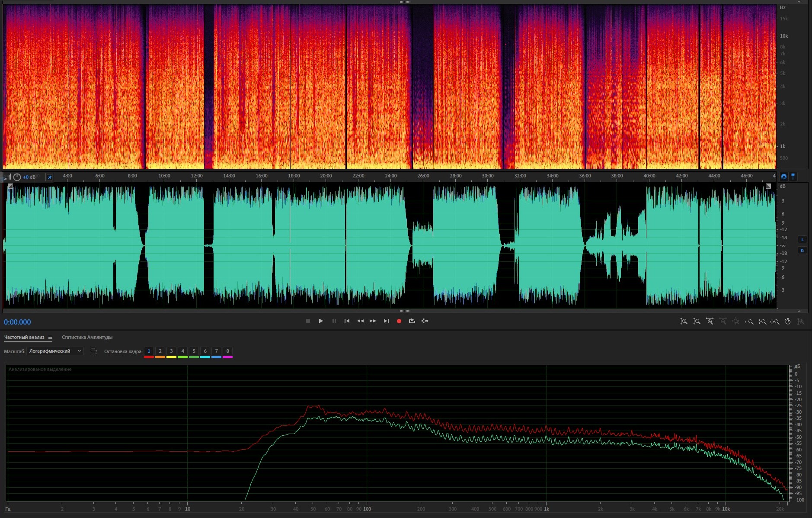Click Zoom Out Amplitude icon
Viewport: 812px width, 518px height.
coord(697,322)
